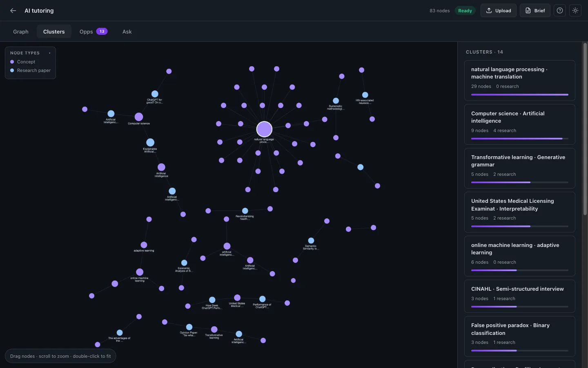Click the 13 badge on Opps
The image size is (588, 368).
tap(102, 31)
